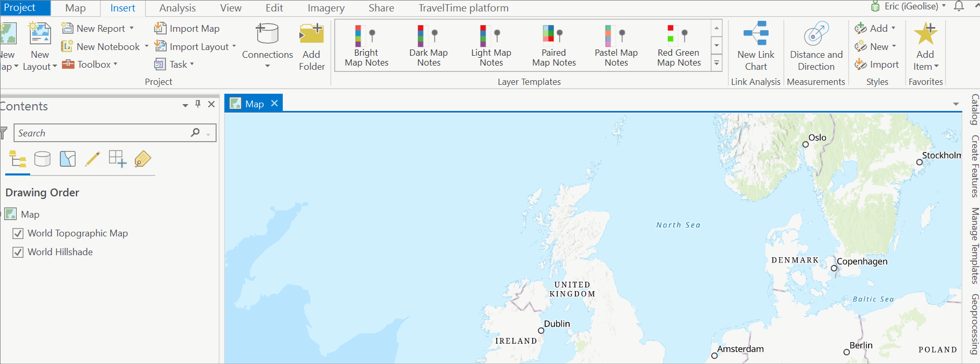Switch to List By Data Source
The image size is (980, 364).
tap(43, 159)
